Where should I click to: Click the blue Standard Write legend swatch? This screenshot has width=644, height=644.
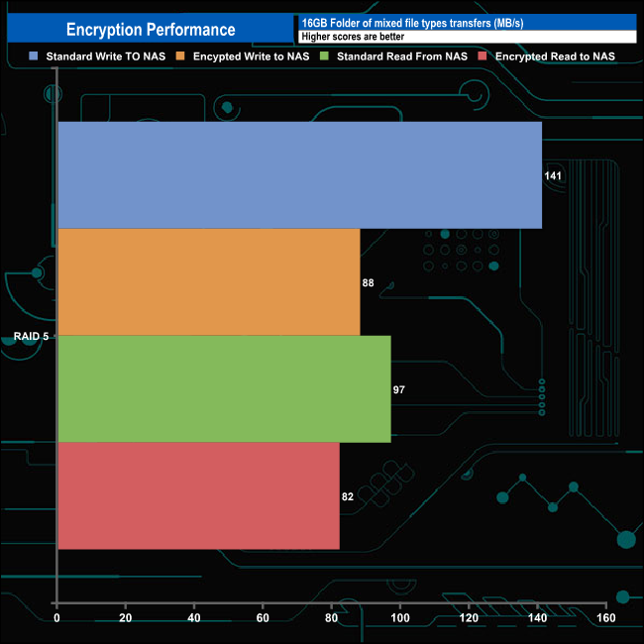click(x=35, y=56)
